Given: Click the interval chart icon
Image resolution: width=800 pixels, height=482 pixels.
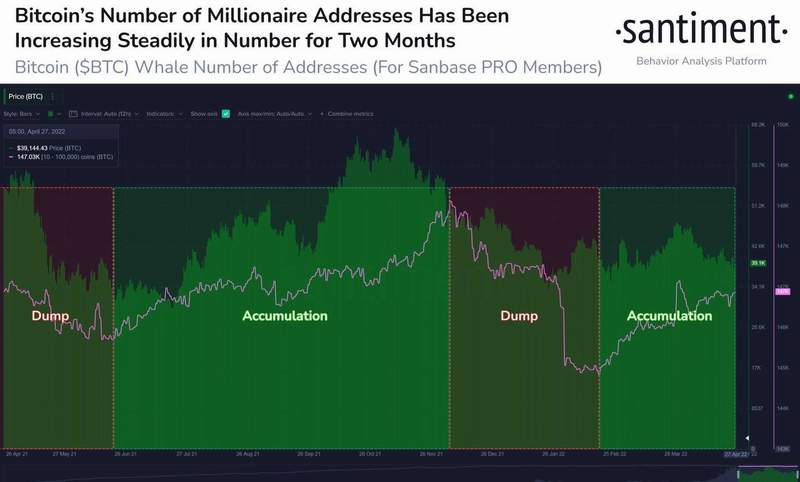Looking at the screenshot, I should [73, 114].
